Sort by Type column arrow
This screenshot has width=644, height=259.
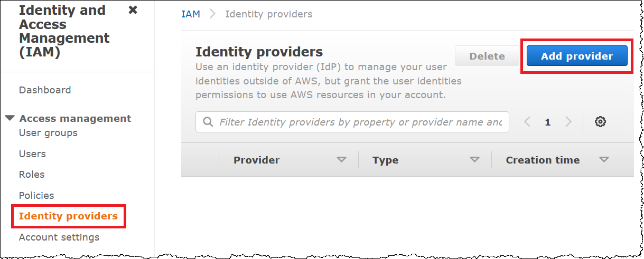(475, 160)
